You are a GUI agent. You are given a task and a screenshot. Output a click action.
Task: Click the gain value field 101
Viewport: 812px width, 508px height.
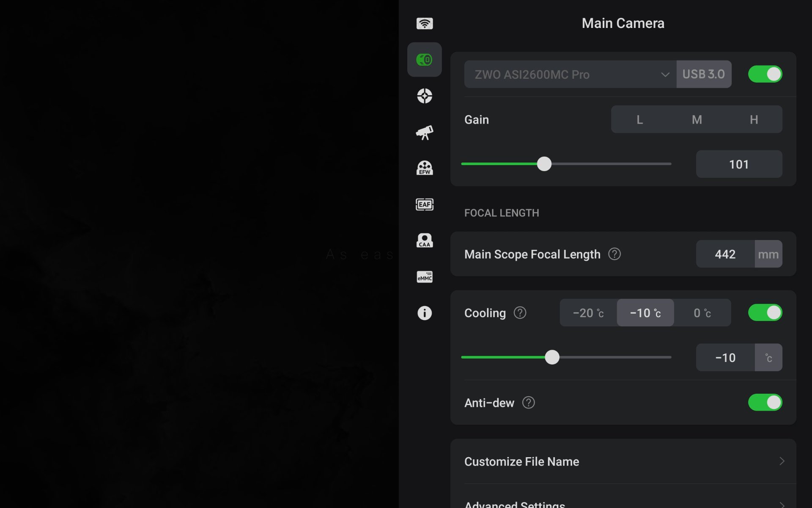coord(739,164)
